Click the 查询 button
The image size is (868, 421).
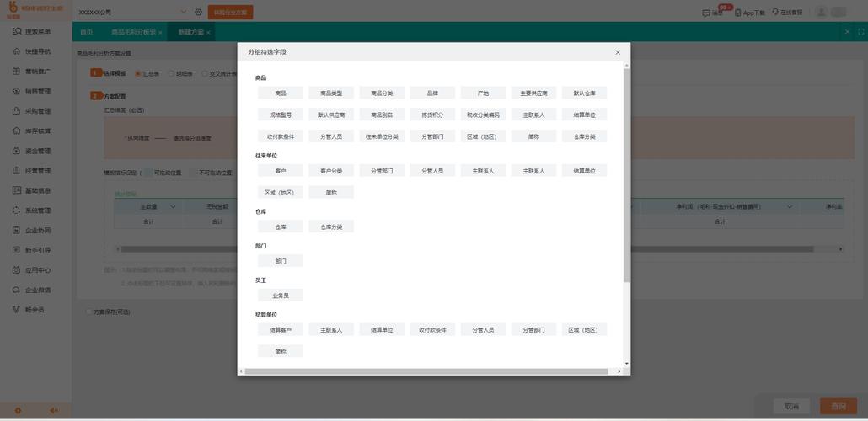pyautogui.click(x=839, y=407)
